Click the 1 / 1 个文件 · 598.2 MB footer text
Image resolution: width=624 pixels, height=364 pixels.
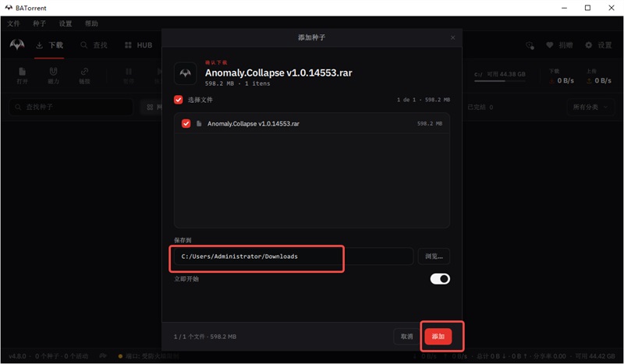coord(205,337)
